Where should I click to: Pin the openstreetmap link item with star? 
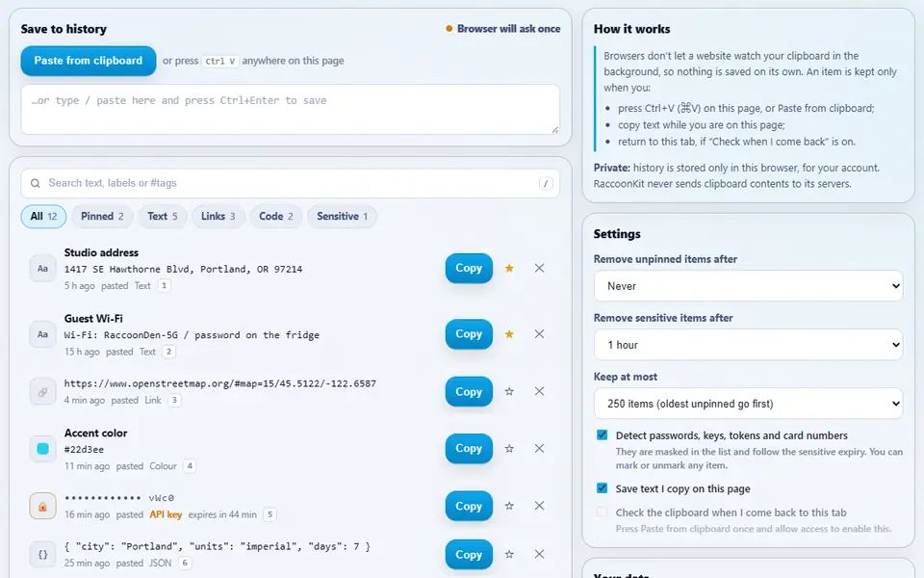tap(509, 391)
